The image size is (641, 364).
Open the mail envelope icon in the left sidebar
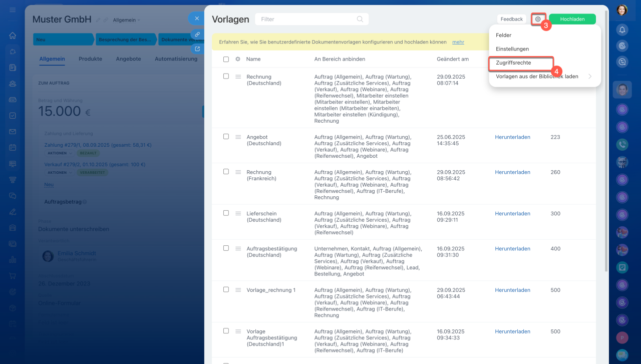(x=13, y=132)
